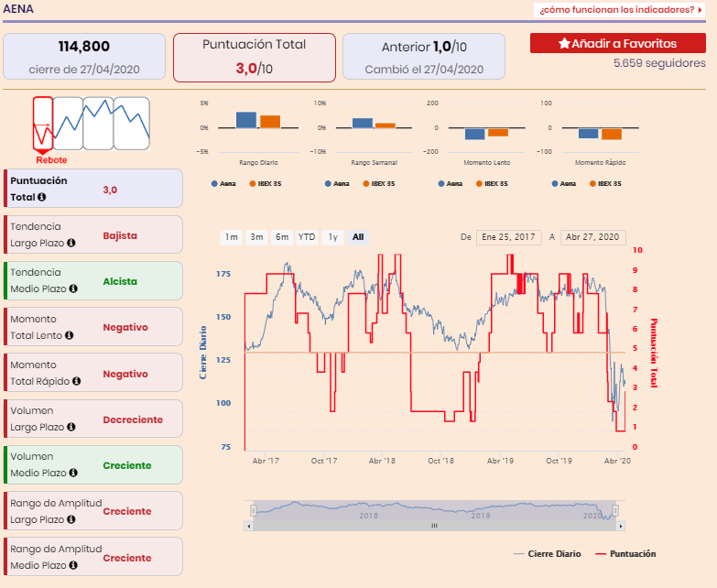Toggle Aena legend in Momento Lento chart
Image resolution: width=717 pixels, height=588 pixels.
pyautogui.click(x=451, y=184)
